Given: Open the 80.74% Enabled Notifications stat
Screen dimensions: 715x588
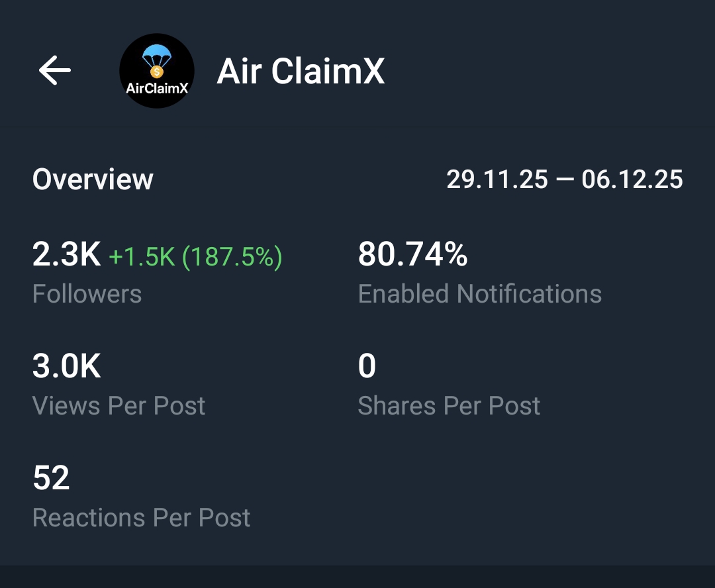Looking at the screenshot, I should [x=413, y=254].
